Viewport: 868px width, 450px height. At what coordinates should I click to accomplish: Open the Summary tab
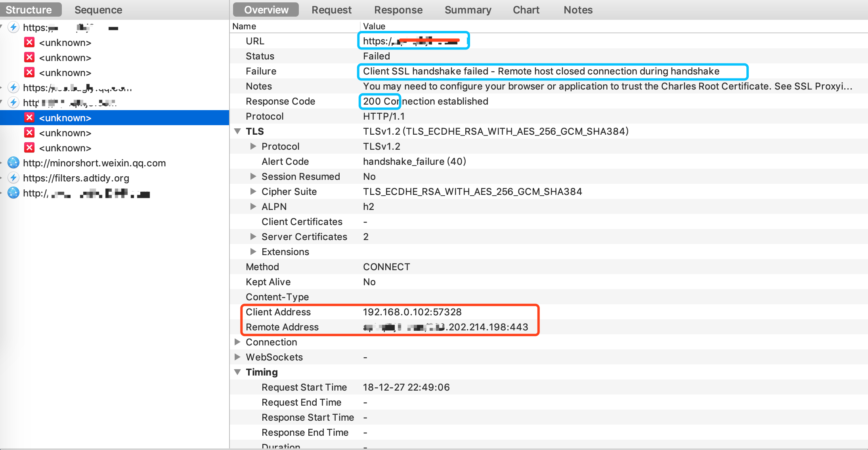(x=468, y=10)
